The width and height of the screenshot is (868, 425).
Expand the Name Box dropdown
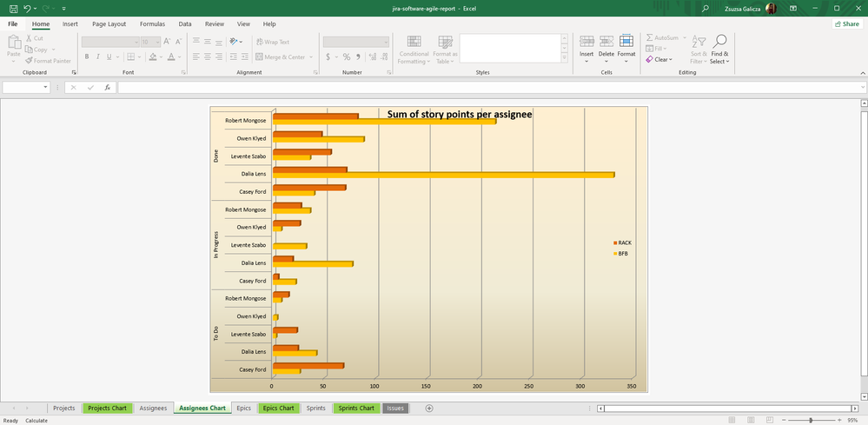click(x=45, y=88)
